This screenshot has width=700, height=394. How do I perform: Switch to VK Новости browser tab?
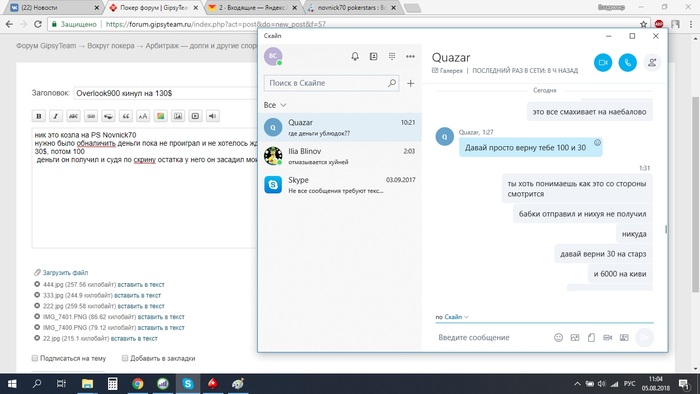(55, 8)
